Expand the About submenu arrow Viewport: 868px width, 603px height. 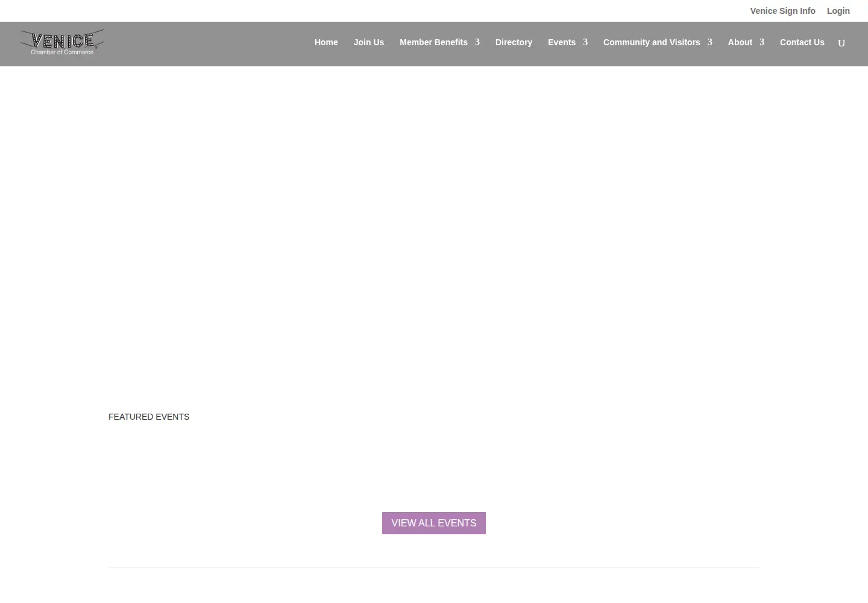point(762,42)
